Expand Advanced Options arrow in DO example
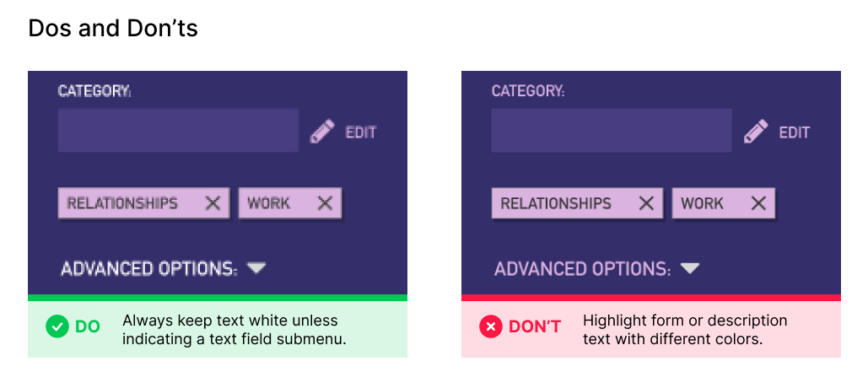 257,268
